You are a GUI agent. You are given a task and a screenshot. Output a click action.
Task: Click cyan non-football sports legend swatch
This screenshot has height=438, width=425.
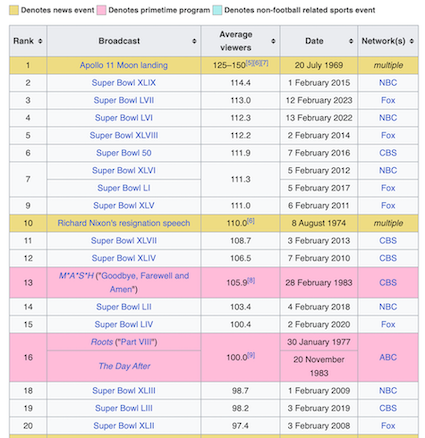tap(217, 10)
